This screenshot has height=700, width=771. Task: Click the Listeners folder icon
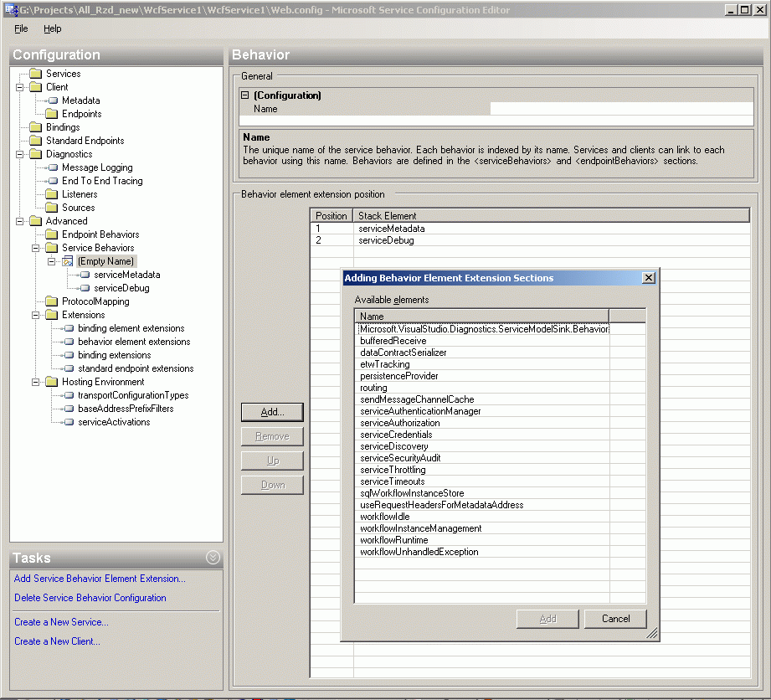click(52, 194)
